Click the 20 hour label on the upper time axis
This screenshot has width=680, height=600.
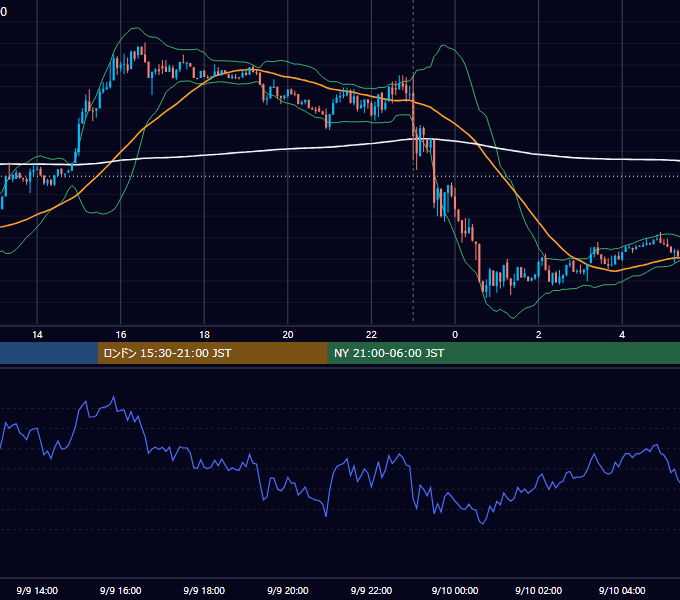(x=288, y=335)
